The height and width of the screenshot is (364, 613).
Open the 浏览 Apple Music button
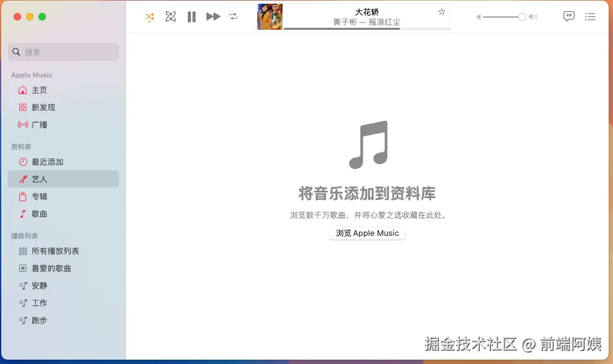click(x=367, y=233)
